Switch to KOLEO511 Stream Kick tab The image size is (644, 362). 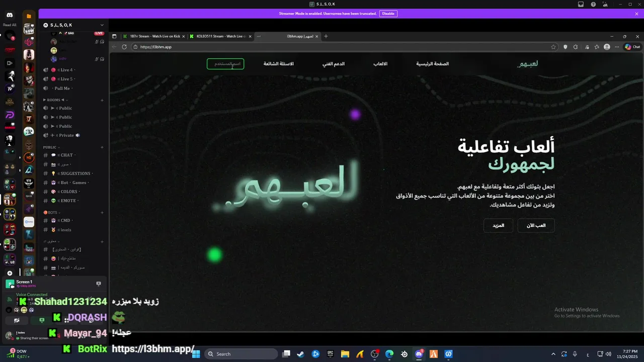[220, 36]
